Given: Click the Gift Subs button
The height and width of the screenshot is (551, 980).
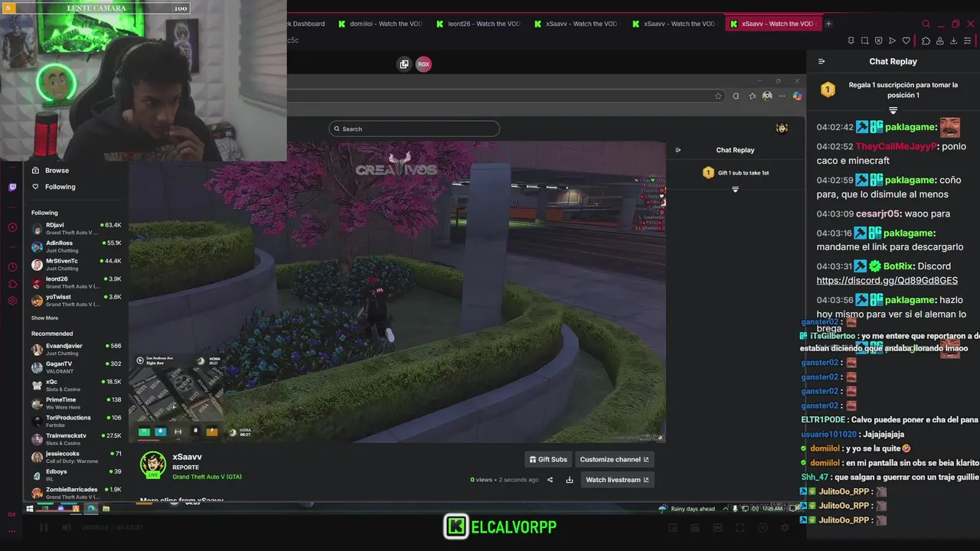Looking at the screenshot, I should 548,459.
